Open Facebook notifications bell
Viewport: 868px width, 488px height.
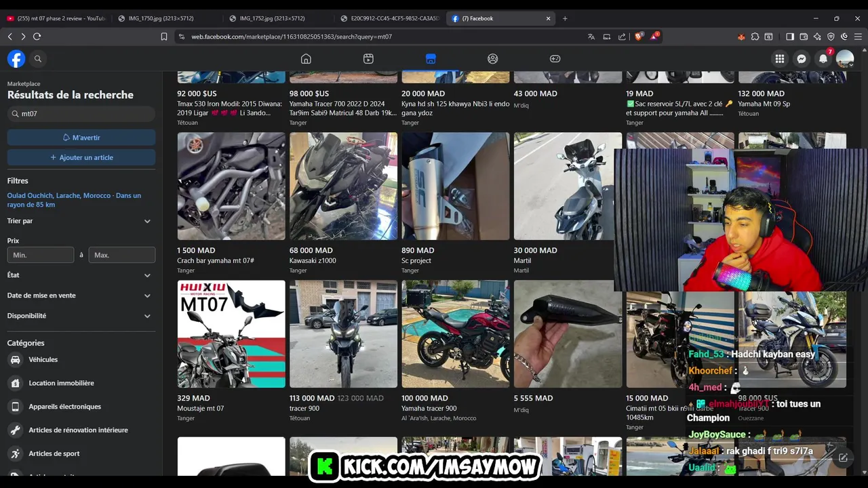point(823,59)
